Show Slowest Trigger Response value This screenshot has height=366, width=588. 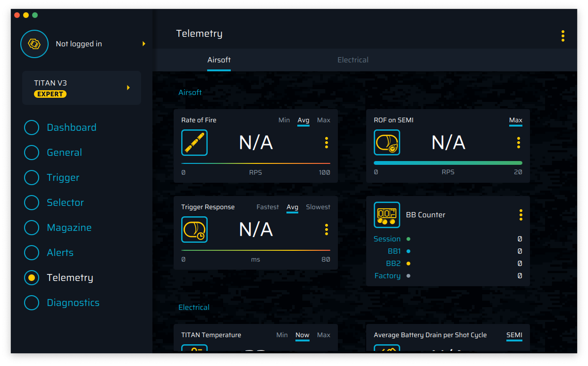click(318, 207)
